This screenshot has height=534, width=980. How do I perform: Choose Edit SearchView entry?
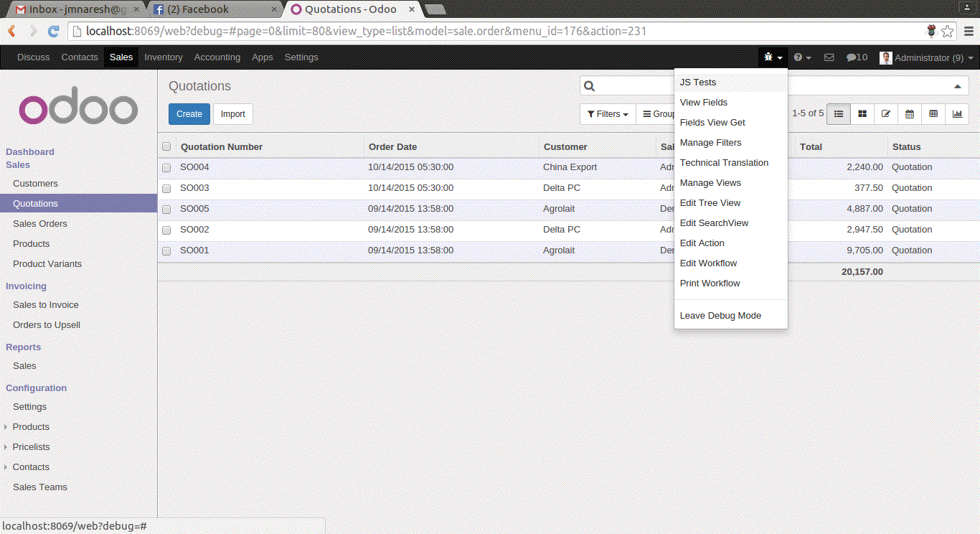[x=731, y=223]
